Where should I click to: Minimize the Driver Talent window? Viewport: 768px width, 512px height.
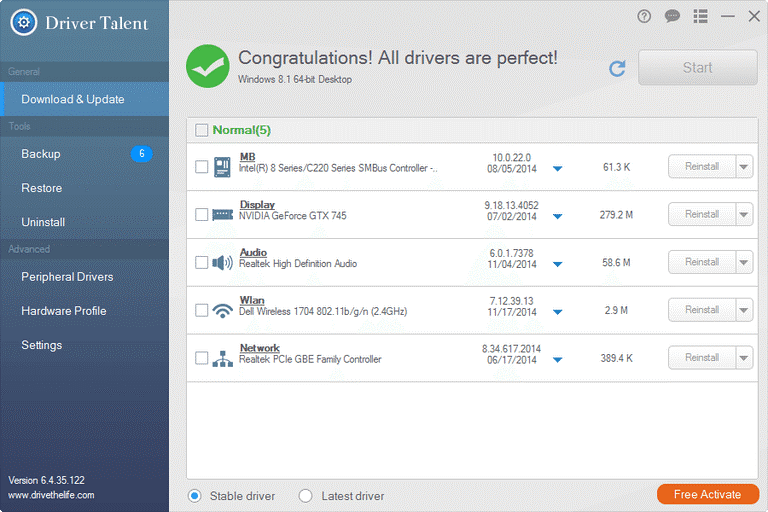coord(728,17)
